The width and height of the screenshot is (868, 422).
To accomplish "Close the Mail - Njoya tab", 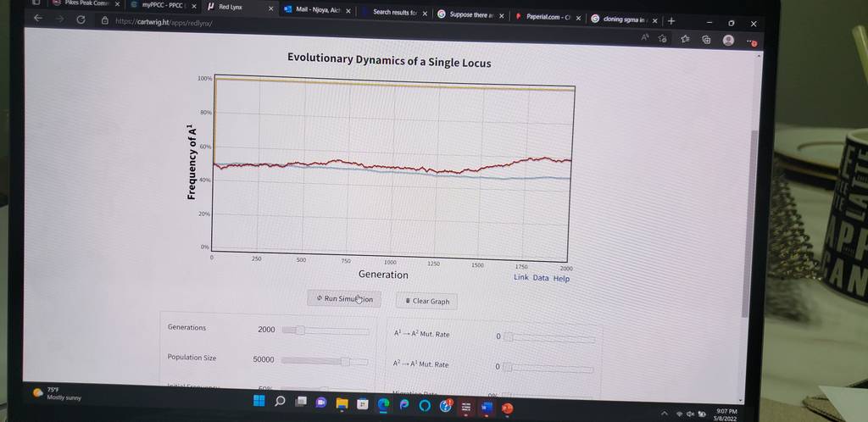I will pos(348,11).
